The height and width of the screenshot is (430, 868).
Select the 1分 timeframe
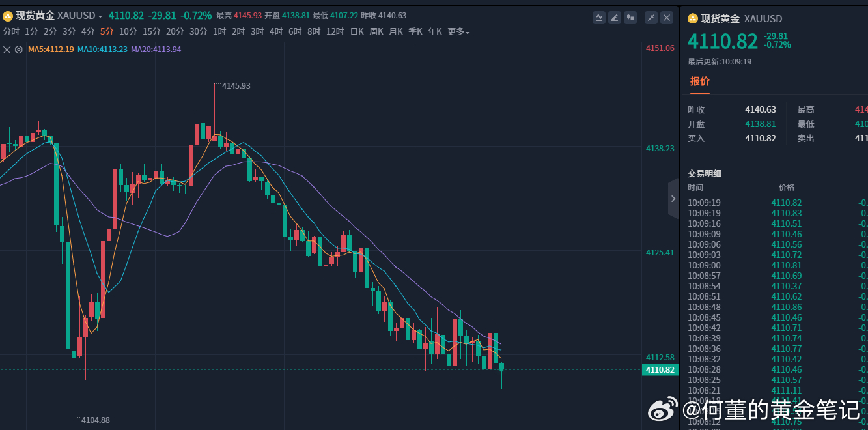tap(31, 31)
